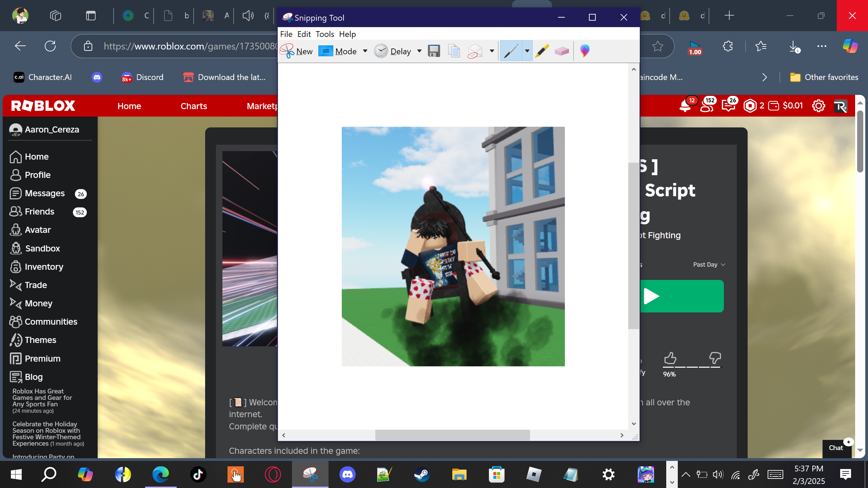Open Edge Extensions puzzle icon
The image size is (868, 488).
click(x=728, y=46)
